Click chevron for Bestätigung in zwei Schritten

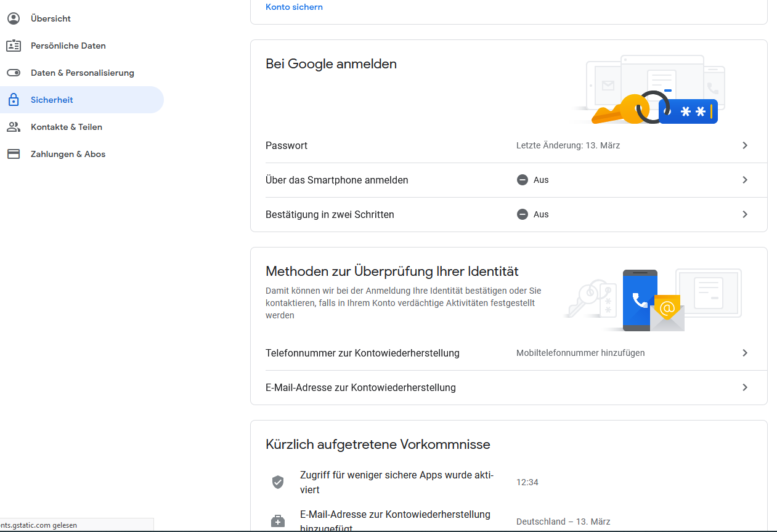(745, 214)
